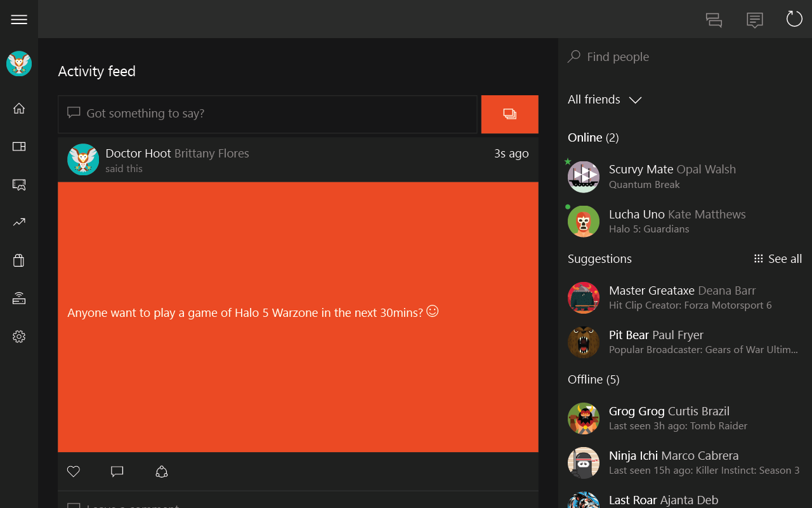Expand the All friends filter dropdown
The image size is (812, 508).
(x=635, y=100)
